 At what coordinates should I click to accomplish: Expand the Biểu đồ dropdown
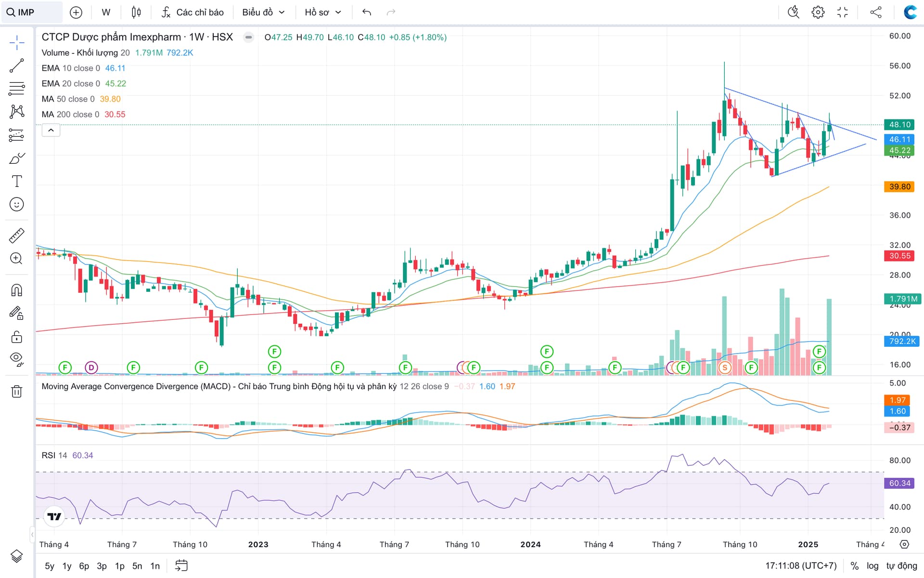click(x=263, y=13)
